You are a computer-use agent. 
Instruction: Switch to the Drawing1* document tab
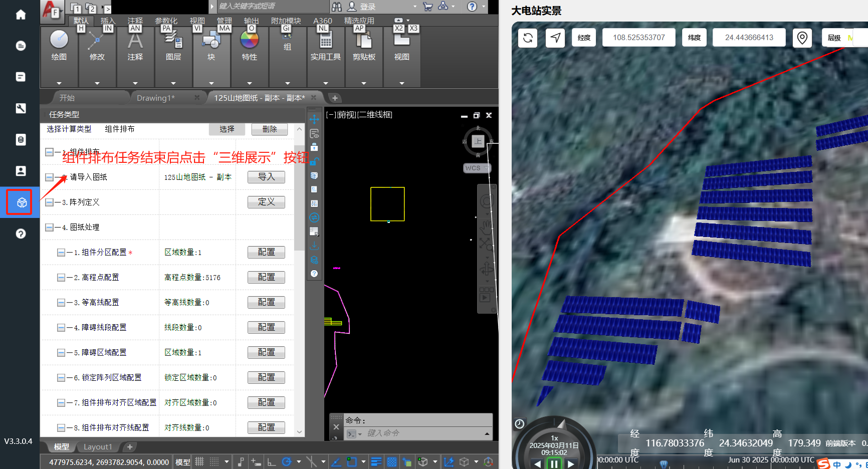coord(156,98)
